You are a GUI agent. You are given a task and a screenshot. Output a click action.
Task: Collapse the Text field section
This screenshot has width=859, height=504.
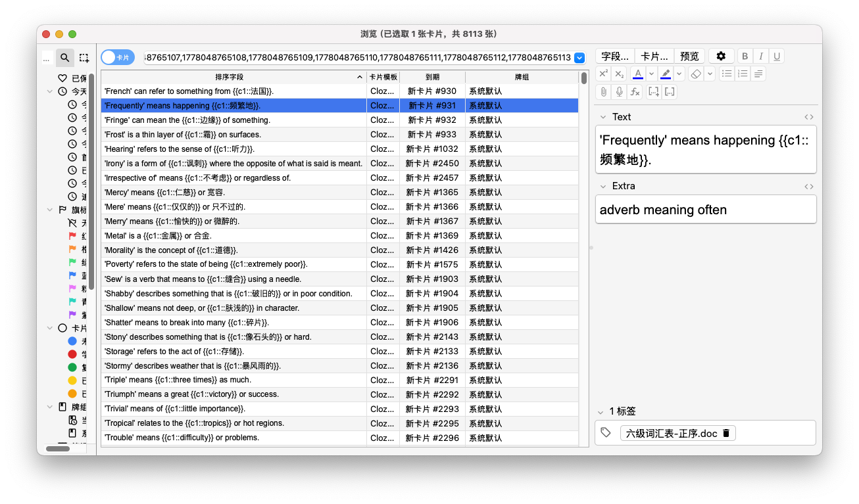coord(602,117)
